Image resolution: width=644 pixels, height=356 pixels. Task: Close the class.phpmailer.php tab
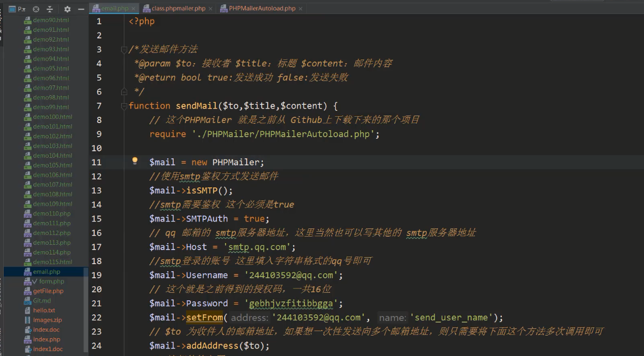click(210, 8)
